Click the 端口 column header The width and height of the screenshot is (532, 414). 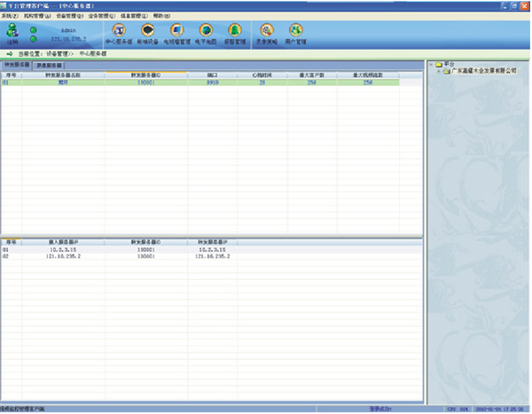click(x=212, y=75)
